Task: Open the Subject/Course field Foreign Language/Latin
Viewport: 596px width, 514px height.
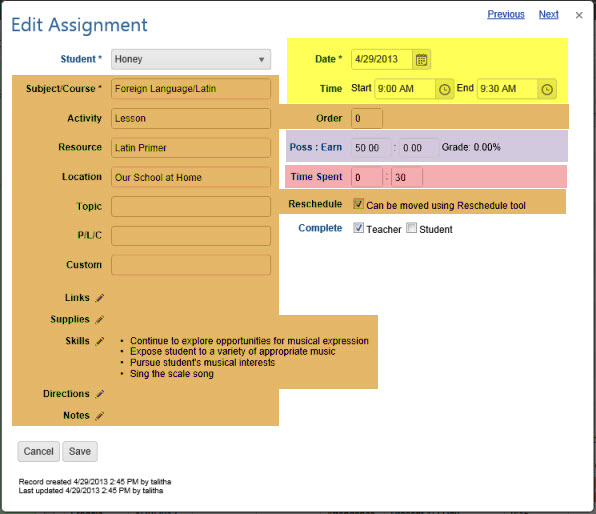Action: (x=191, y=89)
